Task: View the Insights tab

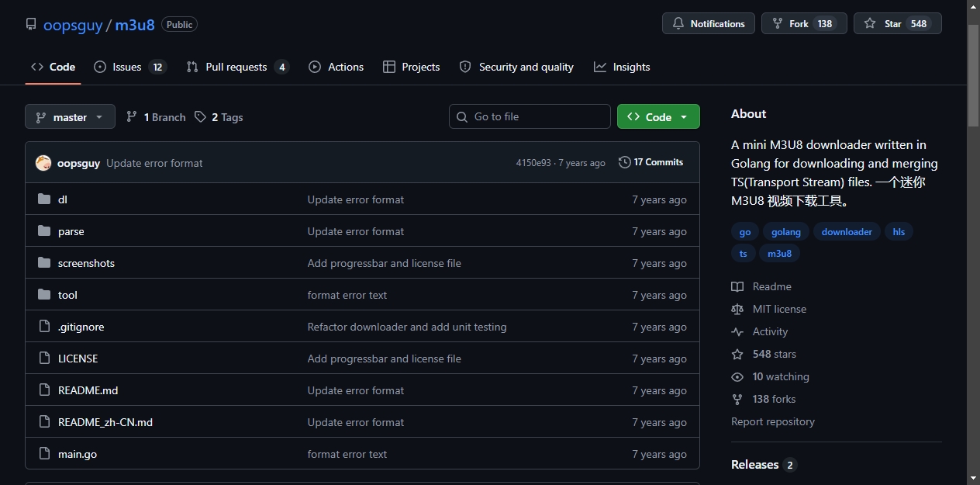Action: 622,67
